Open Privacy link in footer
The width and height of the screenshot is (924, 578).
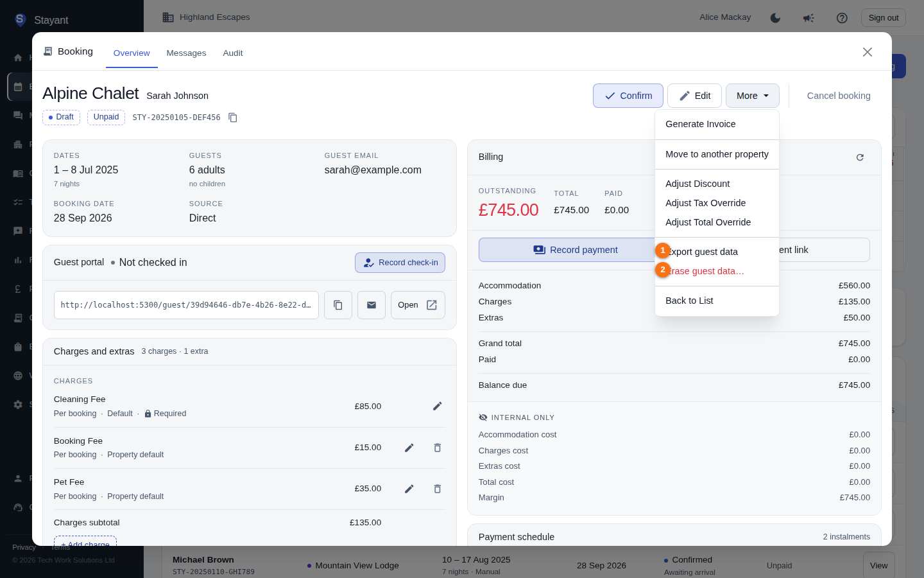(x=24, y=547)
